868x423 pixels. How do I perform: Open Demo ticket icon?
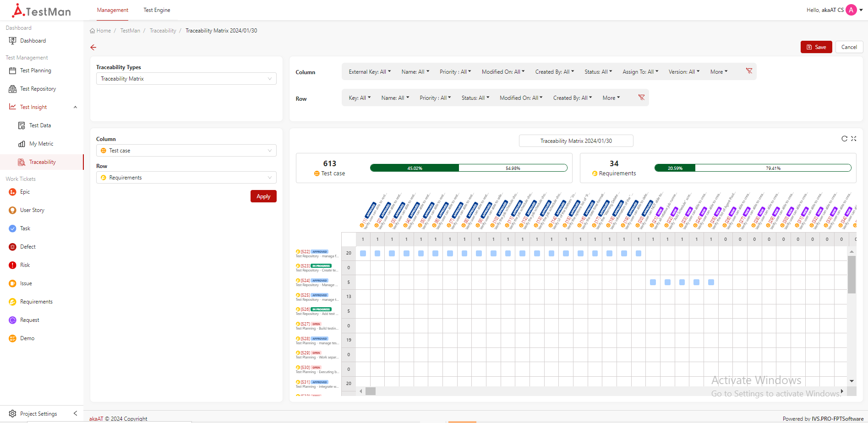pyautogui.click(x=13, y=338)
